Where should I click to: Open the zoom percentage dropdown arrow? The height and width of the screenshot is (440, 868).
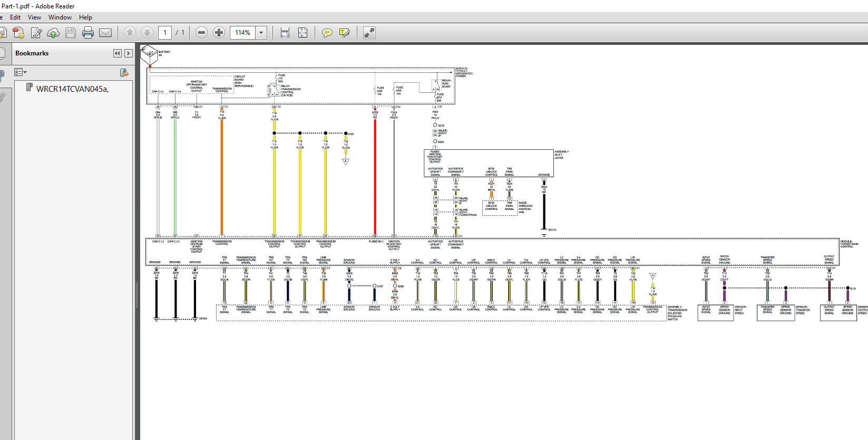click(261, 33)
